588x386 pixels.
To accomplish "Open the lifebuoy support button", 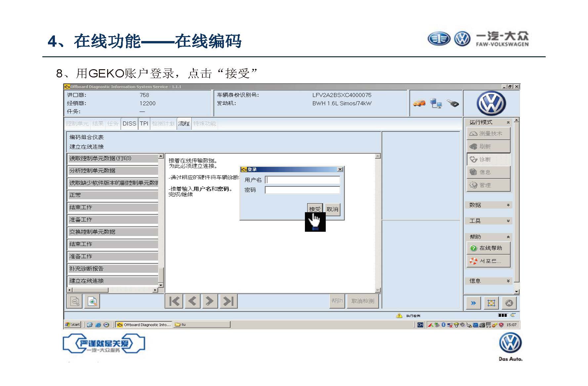I will [488, 261].
